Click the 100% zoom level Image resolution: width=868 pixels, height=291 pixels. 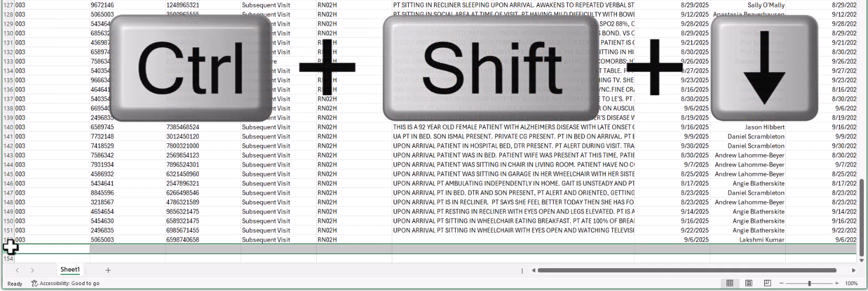coord(852,283)
